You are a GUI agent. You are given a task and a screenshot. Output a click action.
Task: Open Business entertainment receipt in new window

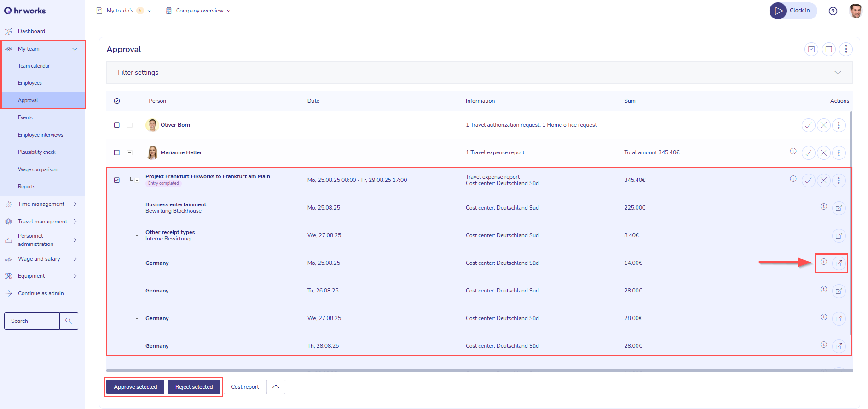coord(839,208)
